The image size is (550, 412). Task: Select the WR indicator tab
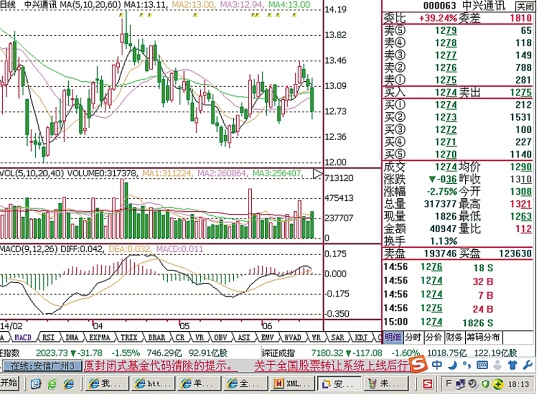[x=316, y=337]
